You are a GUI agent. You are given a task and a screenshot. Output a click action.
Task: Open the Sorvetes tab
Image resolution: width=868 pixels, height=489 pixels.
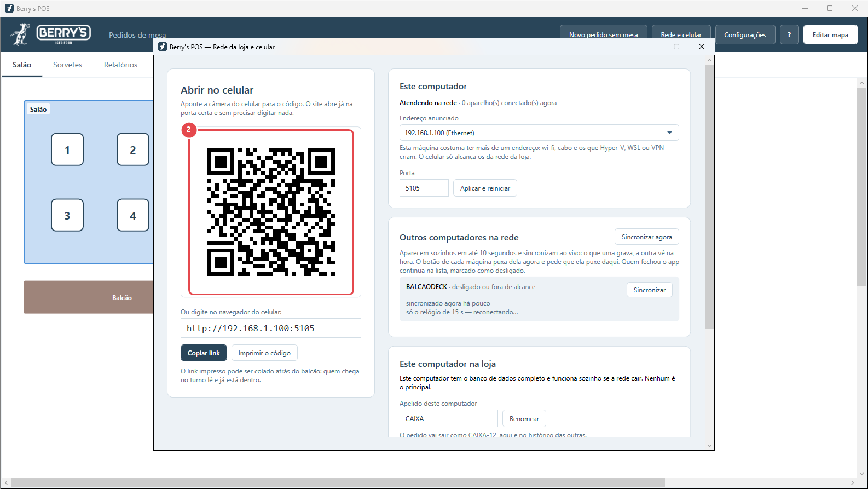(67, 65)
